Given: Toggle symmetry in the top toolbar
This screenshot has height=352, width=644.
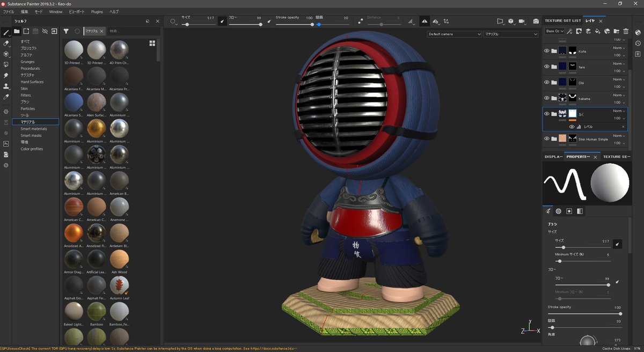Looking at the screenshot, I should 425,21.
